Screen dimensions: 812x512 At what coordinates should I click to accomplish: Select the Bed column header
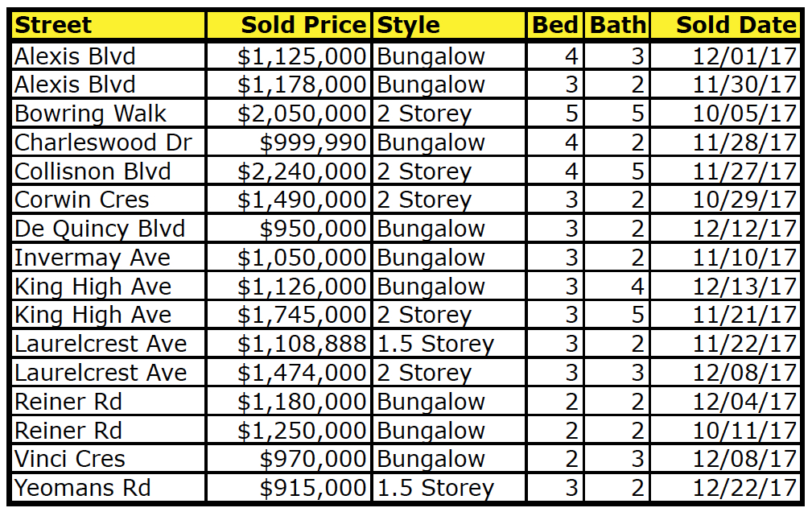pyautogui.click(x=555, y=25)
